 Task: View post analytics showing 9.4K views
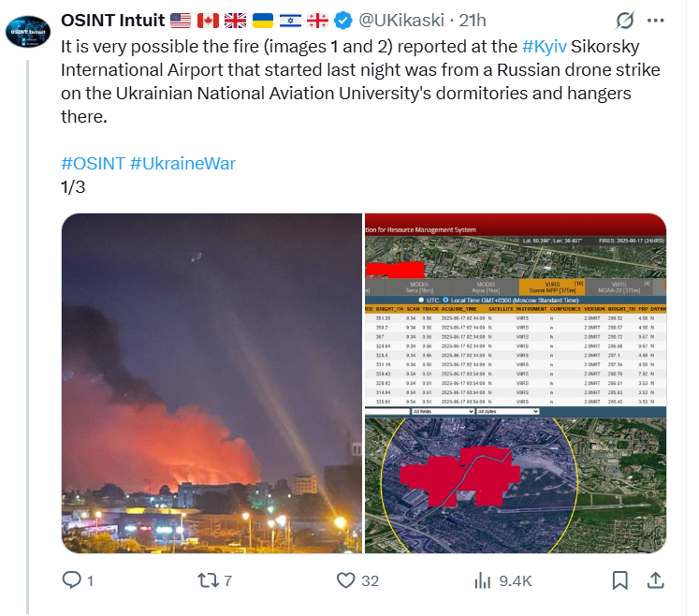pyautogui.click(x=483, y=580)
